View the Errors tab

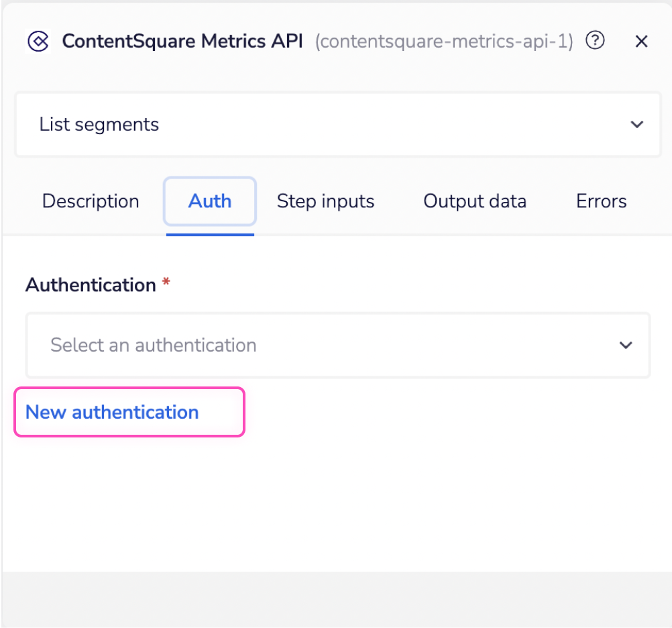[x=600, y=201]
